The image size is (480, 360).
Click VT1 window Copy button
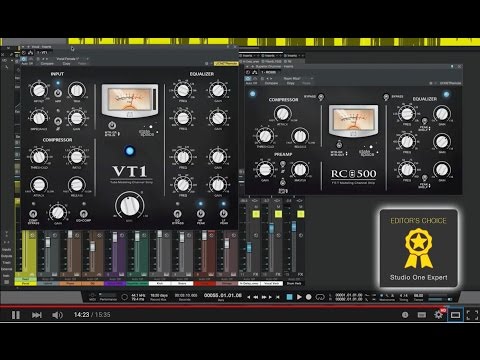click(66, 63)
